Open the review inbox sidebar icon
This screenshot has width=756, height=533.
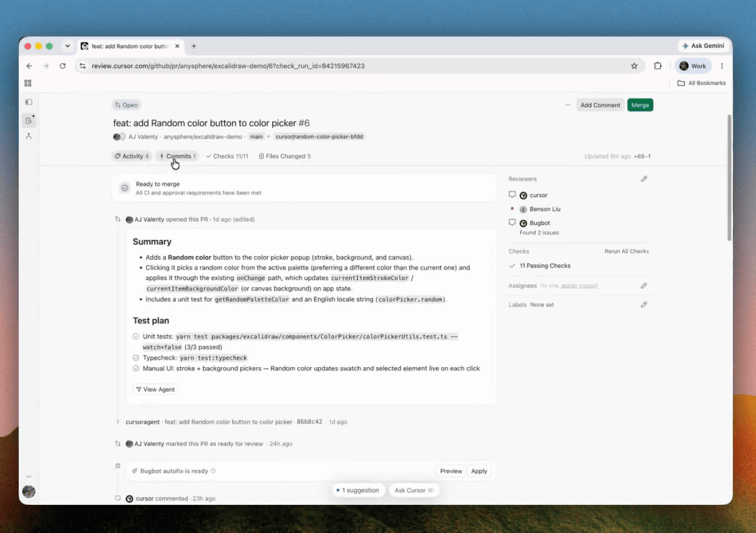point(29,120)
